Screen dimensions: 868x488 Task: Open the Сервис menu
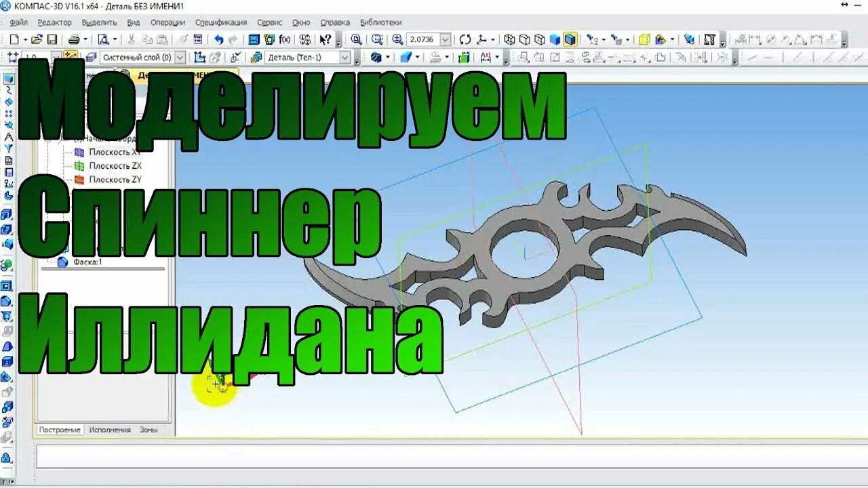[270, 22]
